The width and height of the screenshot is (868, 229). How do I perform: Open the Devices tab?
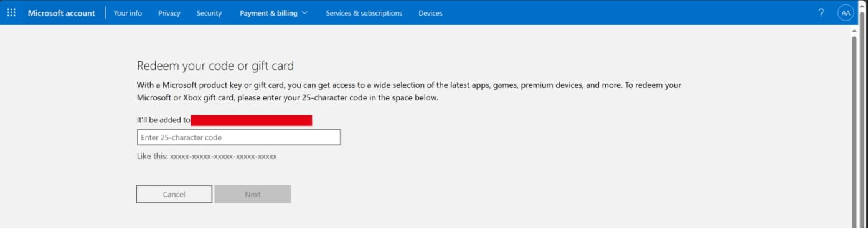pos(430,13)
